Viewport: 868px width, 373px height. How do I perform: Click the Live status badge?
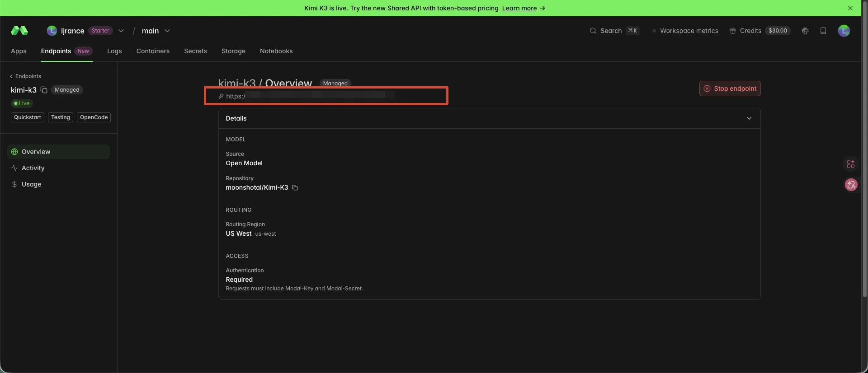22,103
